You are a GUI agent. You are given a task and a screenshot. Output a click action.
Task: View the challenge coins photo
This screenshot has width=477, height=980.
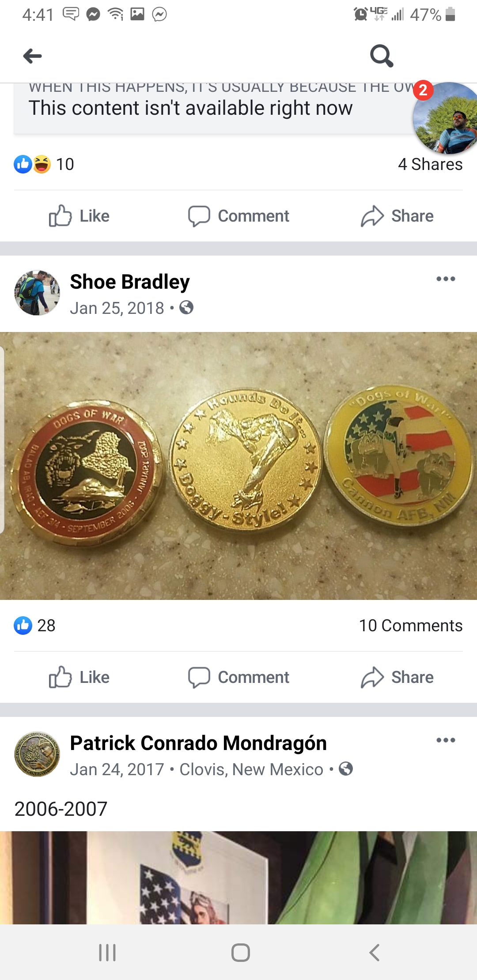238,466
